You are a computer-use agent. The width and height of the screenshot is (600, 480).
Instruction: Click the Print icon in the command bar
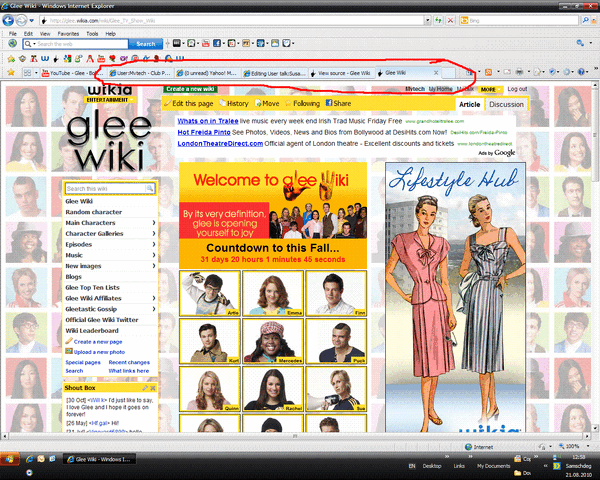(519, 72)
